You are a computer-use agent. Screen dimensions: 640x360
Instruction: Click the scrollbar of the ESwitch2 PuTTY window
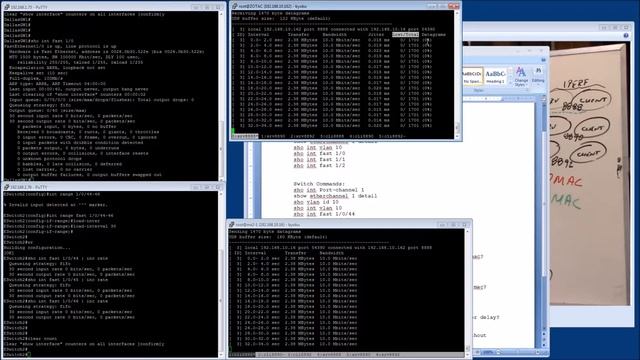click(x=222, y=273)
